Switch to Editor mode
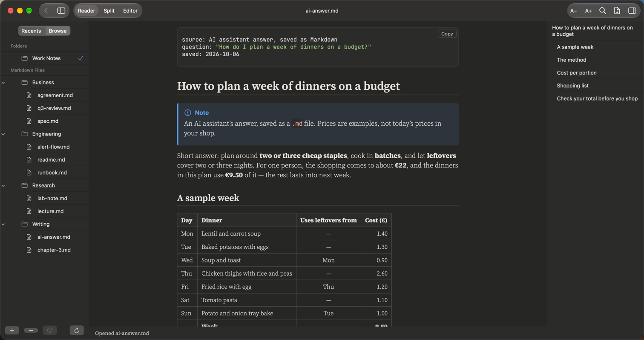Screen dimensions: 644x340 (130, 11)
